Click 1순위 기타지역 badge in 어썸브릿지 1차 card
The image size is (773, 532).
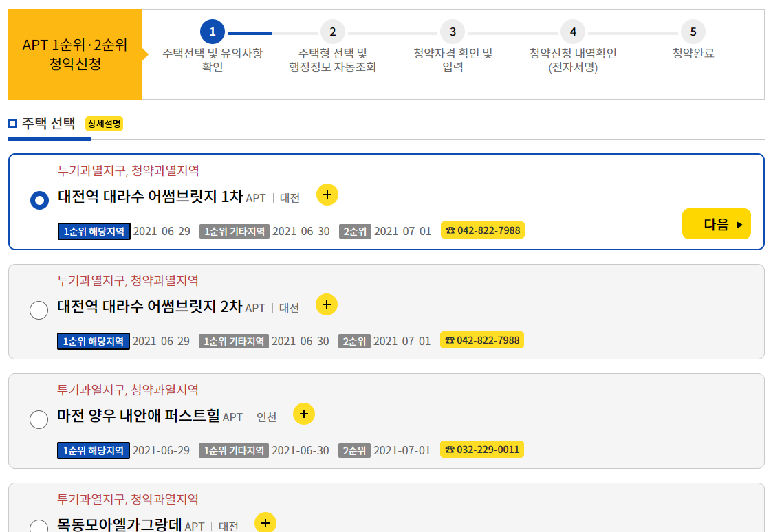pyautogui.click(x=235, y=231)
